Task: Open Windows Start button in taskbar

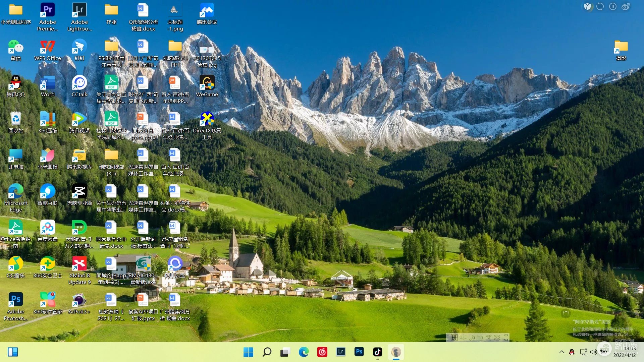Action: tap(248, 352)
